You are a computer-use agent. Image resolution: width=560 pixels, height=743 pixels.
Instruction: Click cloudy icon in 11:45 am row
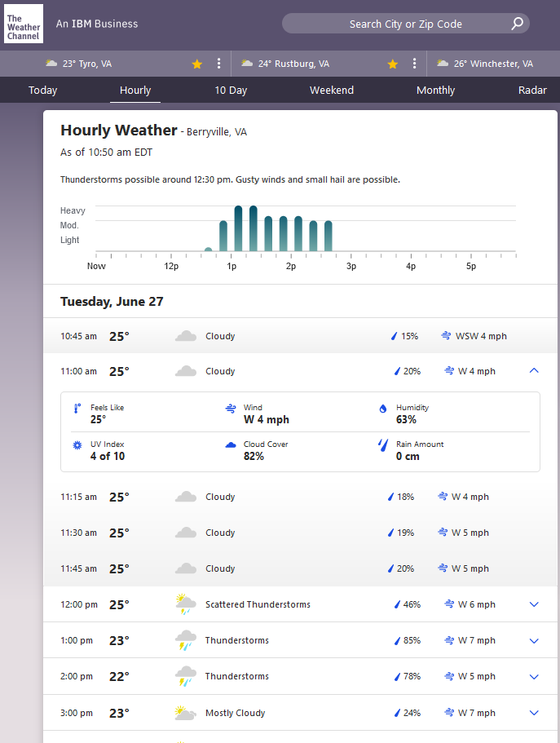point(186,568)
